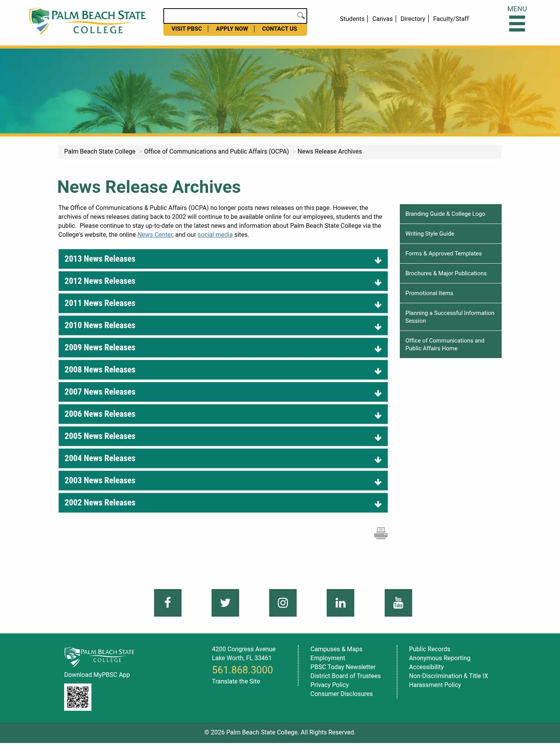Click the News Release Archives breadcrumb
Image resolution: width=560 pixels, height=750 pixels.
329,152
